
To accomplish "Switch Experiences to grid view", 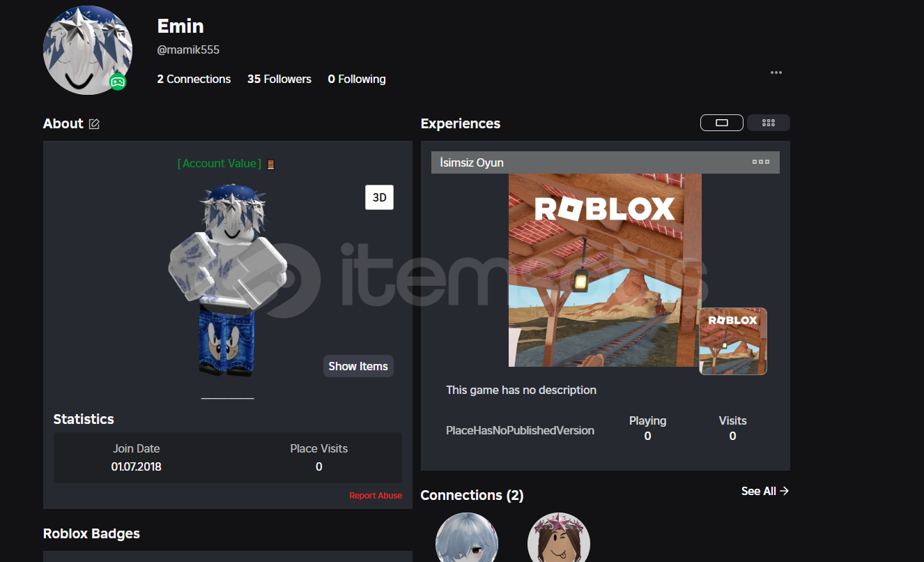I will pos(769,123).
